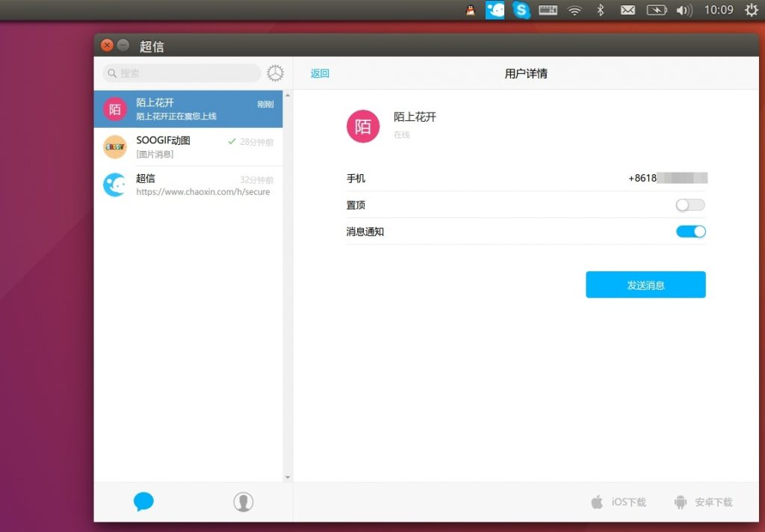Open the volume indicator in top bar

[x=684, y=10]
